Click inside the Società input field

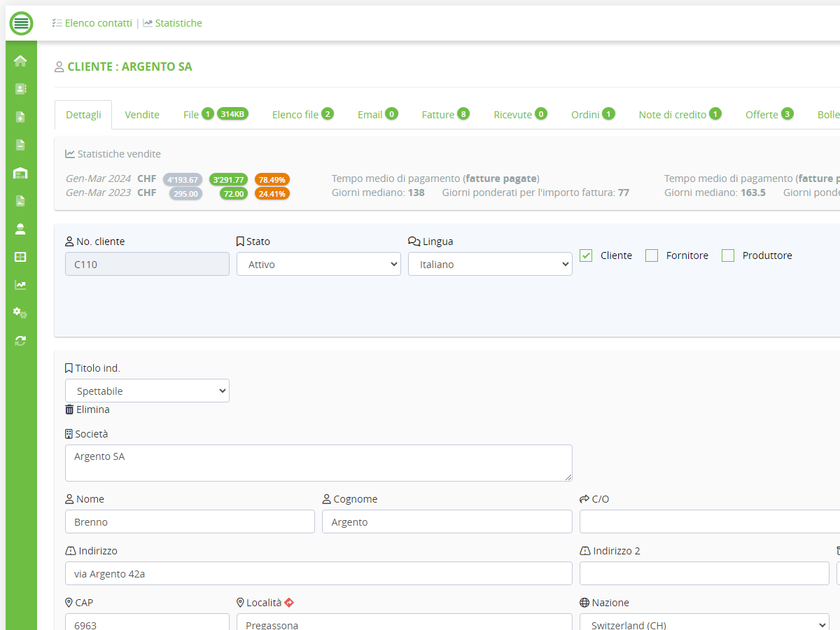(x=318, y=463)
